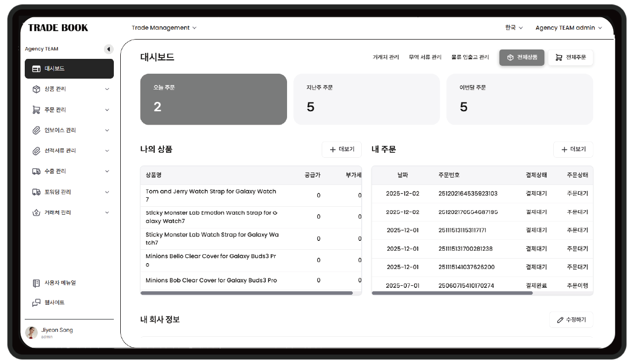This screenshot has width=634, height=364.
Task: Click the 상품명 column header
Action: click(154, 175)
